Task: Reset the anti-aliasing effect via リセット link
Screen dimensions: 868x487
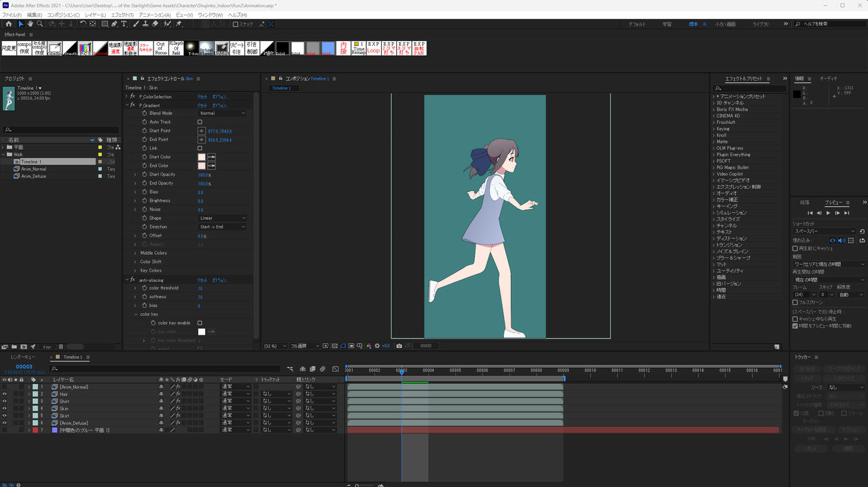Action: [202, 280]
